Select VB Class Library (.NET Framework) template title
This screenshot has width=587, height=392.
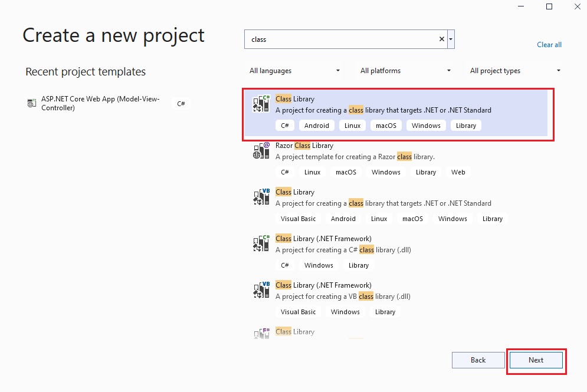click(x=323, y=285)
